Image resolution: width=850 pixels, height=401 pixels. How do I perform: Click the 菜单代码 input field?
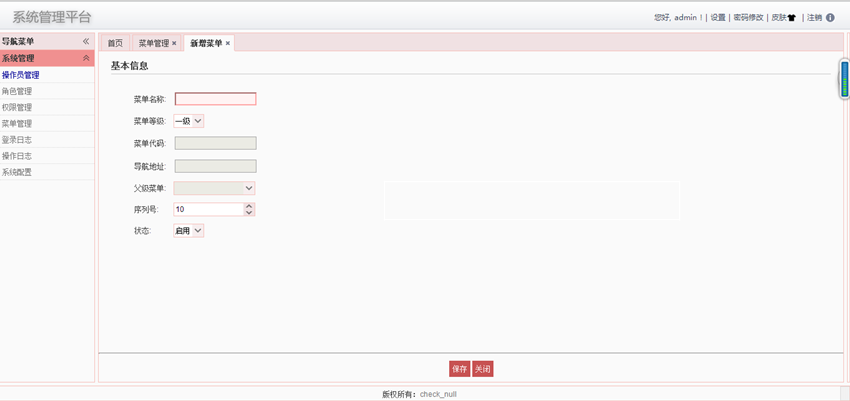[215, 143]
